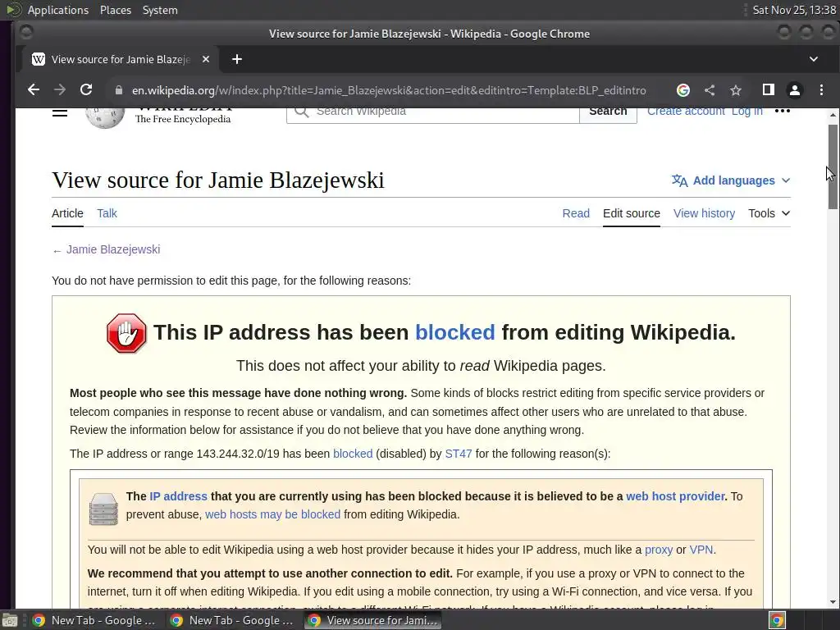Click the page vertical scrollbar thumb
Image resolution: width=840 pixels, height=630 pixels.
pyautogui.click(x=833, y=166)
